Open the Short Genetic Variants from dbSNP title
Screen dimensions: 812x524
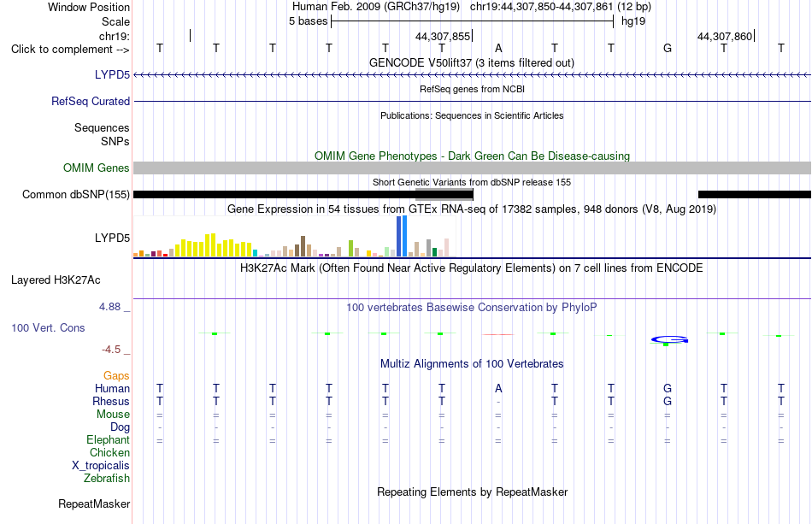click(472, 182)
